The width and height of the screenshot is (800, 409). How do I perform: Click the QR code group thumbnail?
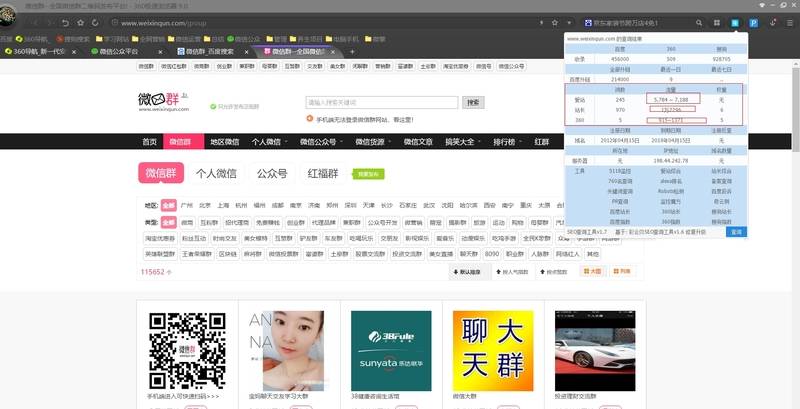[187, 351]
